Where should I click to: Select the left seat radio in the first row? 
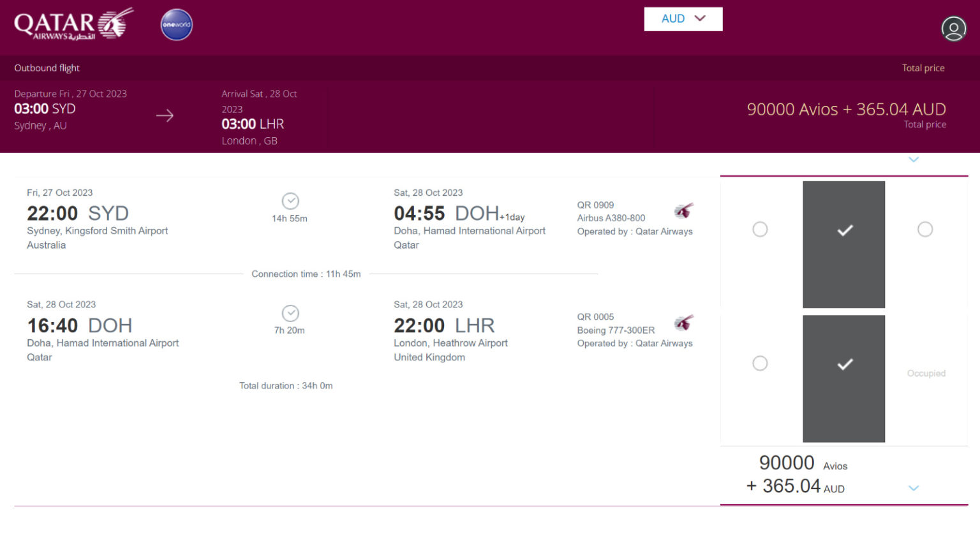pyautogui.click(x=760, y=228)
